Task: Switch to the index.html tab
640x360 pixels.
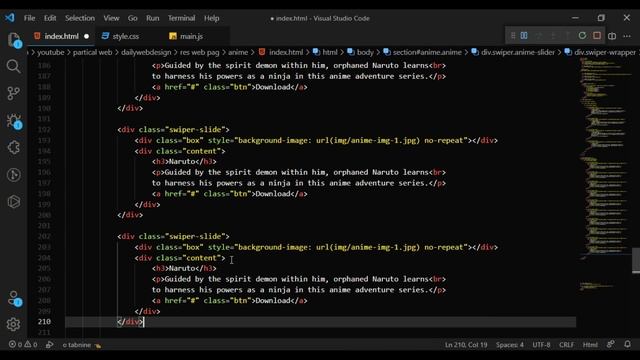Action: click(61, 36)
